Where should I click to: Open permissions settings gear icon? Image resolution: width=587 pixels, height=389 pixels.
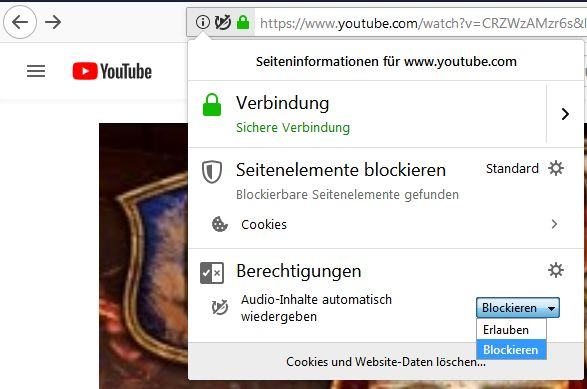(x=556, y=270)
